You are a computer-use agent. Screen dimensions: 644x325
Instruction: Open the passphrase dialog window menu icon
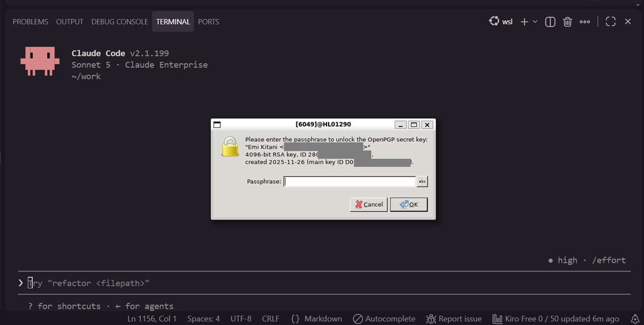[x=217, y=124]
